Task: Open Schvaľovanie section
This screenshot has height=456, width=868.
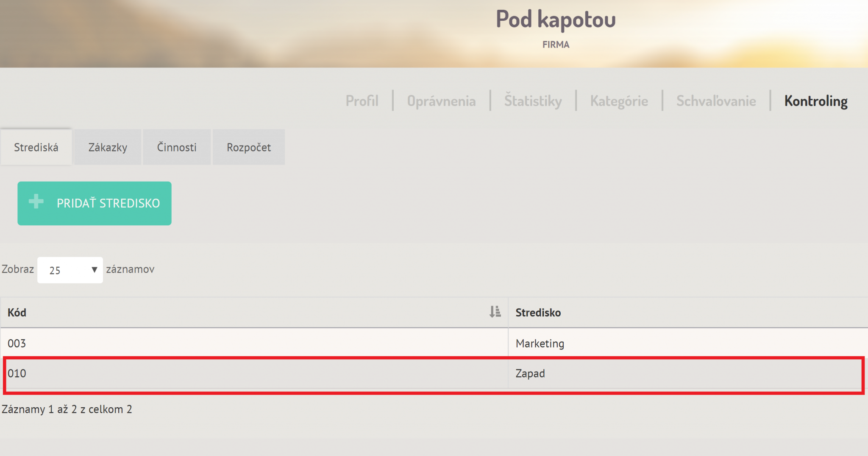Action: coord(716,101)
